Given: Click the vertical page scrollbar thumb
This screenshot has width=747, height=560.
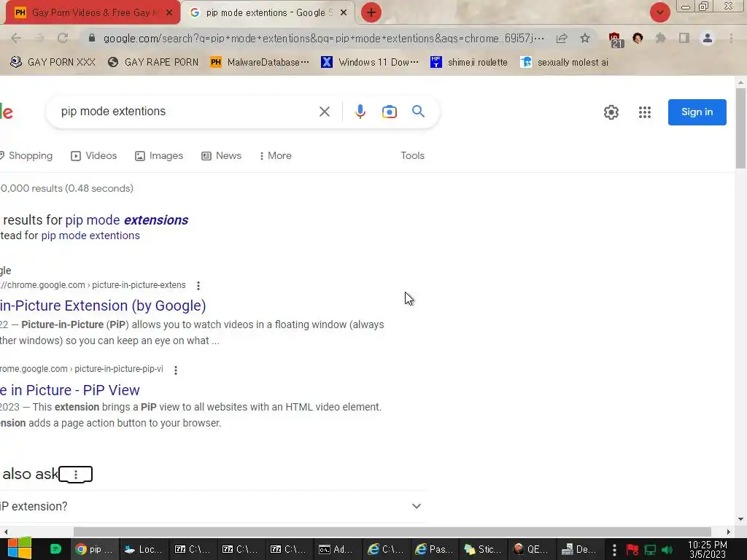Looking at the screenshot, I should 741,128.
